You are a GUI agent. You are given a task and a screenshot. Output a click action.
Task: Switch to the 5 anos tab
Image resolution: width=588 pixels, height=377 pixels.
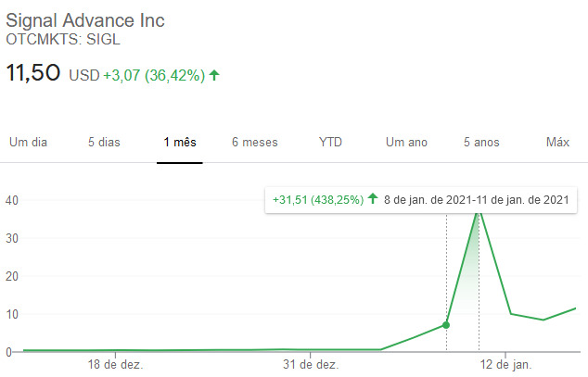click(x=481, y=143)
